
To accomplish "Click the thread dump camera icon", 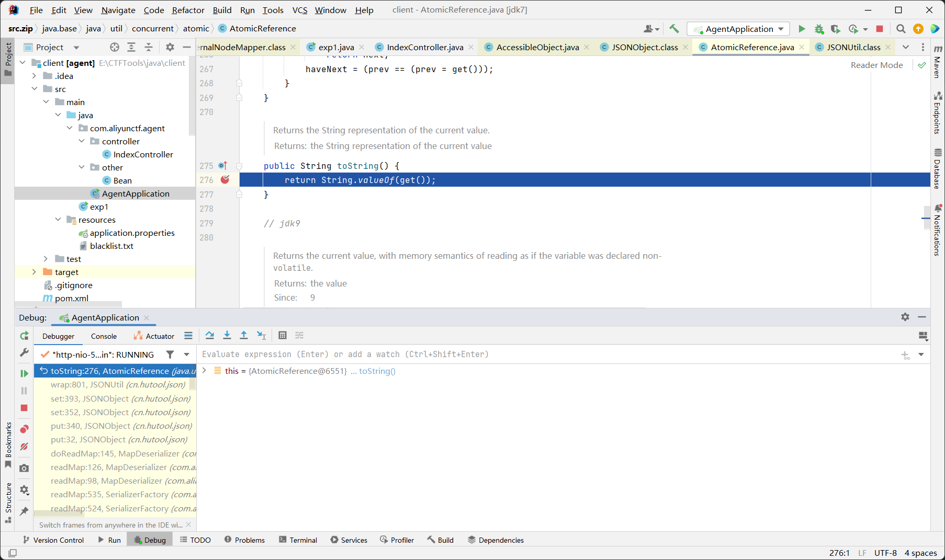I will point(24,468).
